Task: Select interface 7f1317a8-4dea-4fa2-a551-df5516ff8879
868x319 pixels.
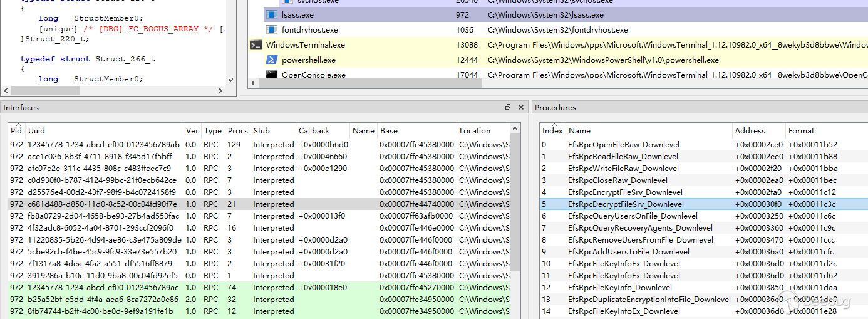Action: [100, 263]
